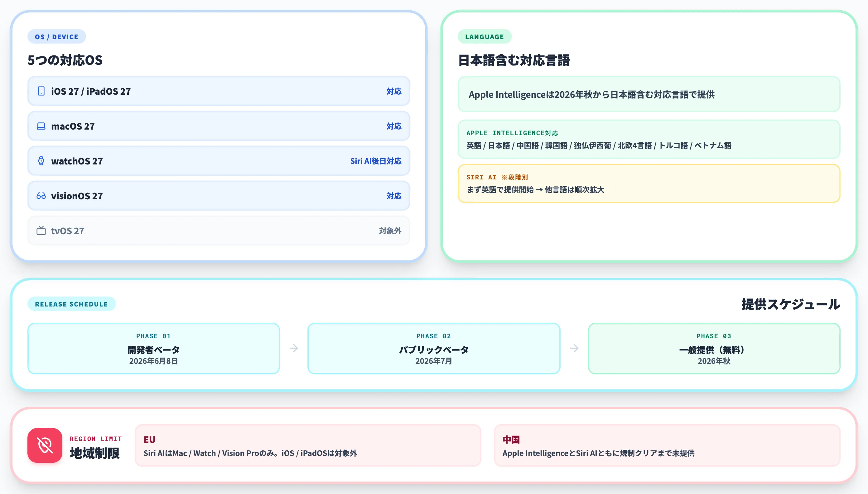
Task: Click the SIRI AI ※段階別 label
Action: point(497,177)
